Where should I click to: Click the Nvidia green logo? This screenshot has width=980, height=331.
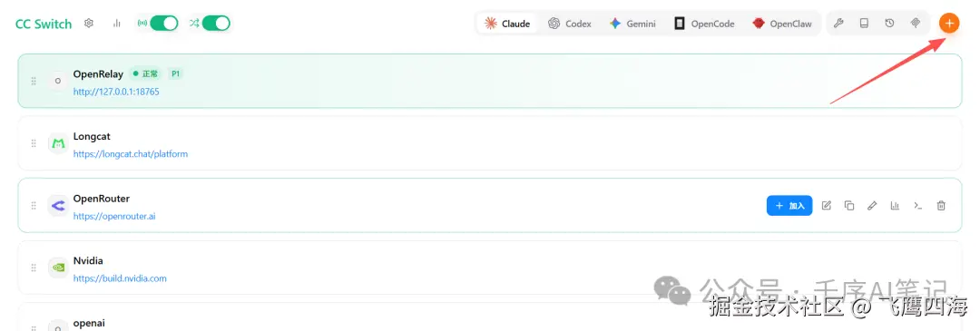point(57,268)
